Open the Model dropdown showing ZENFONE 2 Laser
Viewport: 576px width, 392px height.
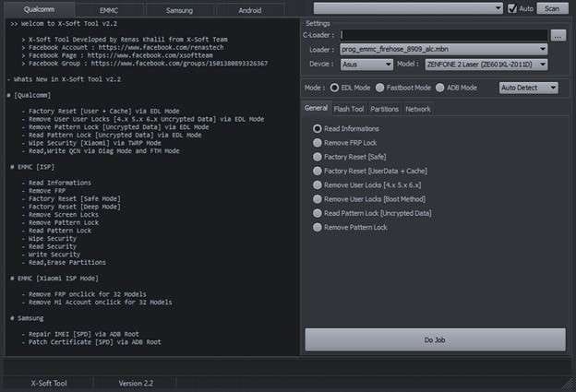(486, 65)
